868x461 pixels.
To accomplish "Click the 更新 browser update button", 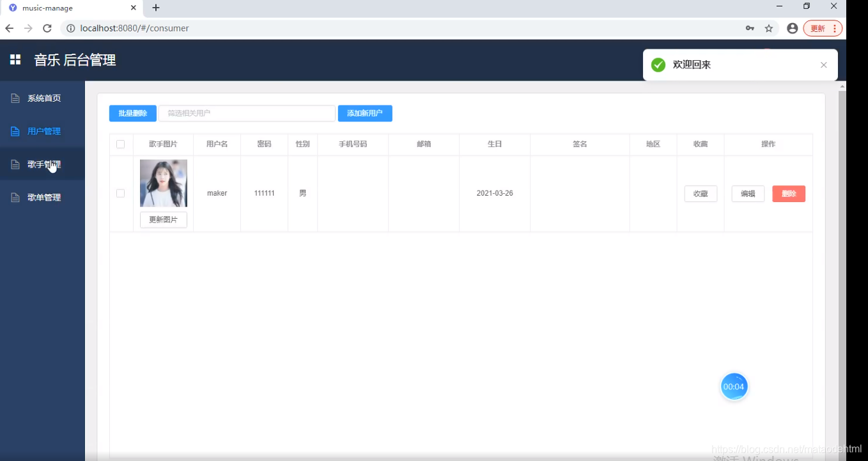I will pyautogui.click(x=823, y=28).
